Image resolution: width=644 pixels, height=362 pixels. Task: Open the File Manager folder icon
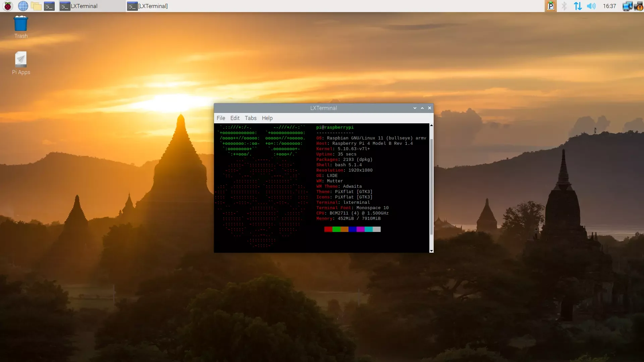(36, 6)
